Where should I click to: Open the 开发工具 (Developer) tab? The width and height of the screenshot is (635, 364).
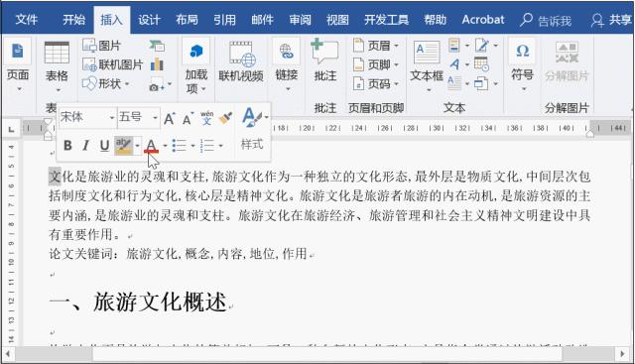pyautogui.click(x=386, y=20)
